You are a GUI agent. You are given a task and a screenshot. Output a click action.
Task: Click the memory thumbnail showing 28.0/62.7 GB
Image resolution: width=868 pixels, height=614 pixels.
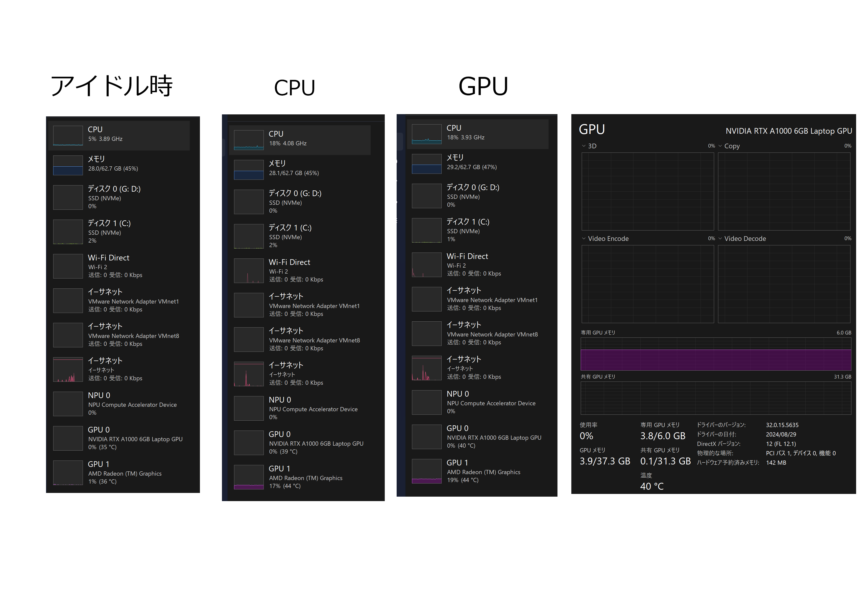pos(68,165)
